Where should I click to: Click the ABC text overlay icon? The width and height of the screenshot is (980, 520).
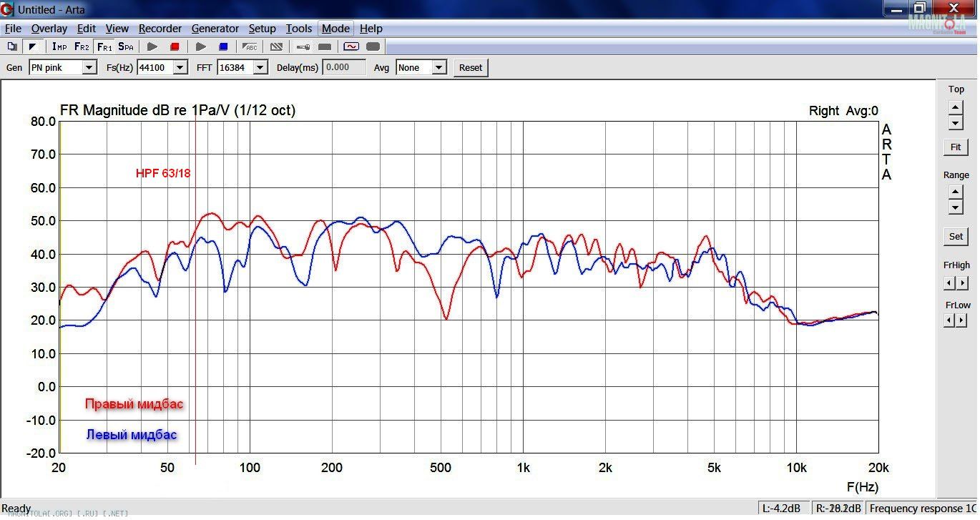click(x=250, y=46)
